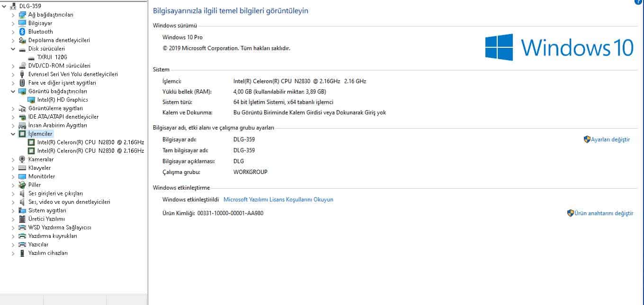This screenshot has width=644, height=305.
Task: Click the Bilgisayar adı value DLG-359
Action: pyautogui.click(x=244, y=139)
